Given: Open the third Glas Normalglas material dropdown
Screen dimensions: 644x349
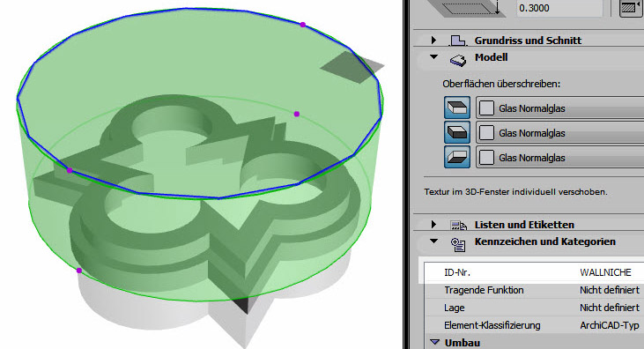Looking at the screenshot, I should click(559, 158).
